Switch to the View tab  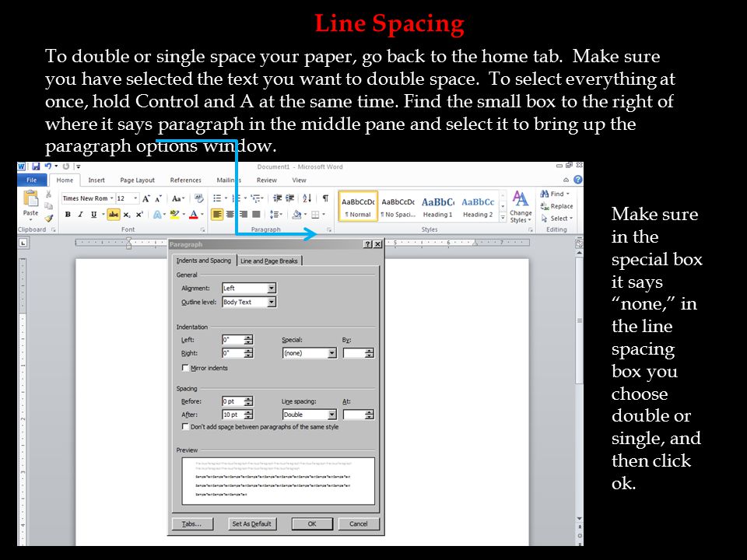pos(299,180)
